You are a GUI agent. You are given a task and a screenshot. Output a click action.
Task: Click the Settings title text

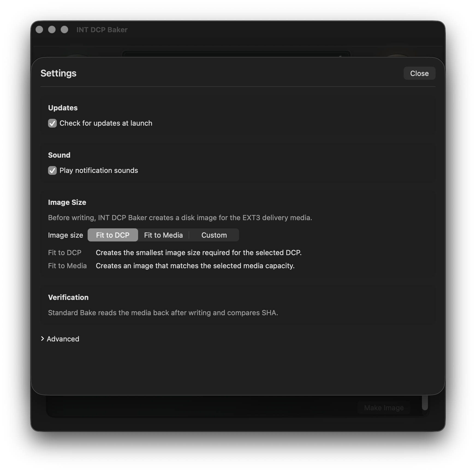coord(58,73)
